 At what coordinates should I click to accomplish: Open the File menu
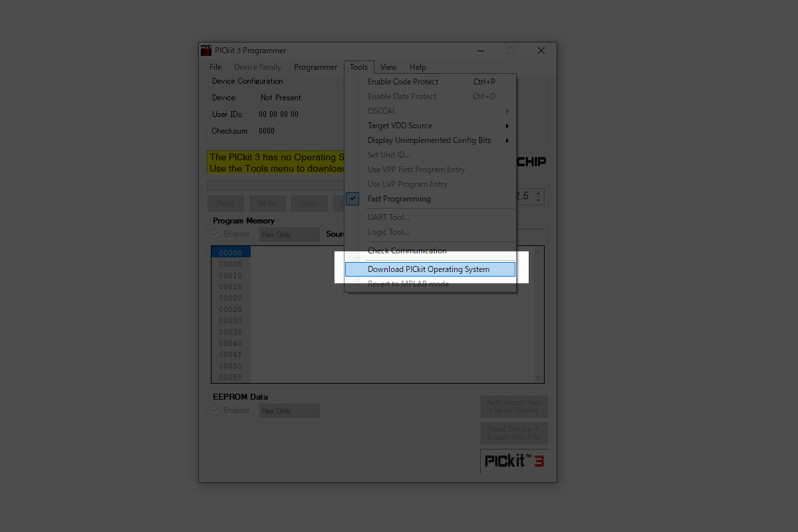click(x=215, y=67)
